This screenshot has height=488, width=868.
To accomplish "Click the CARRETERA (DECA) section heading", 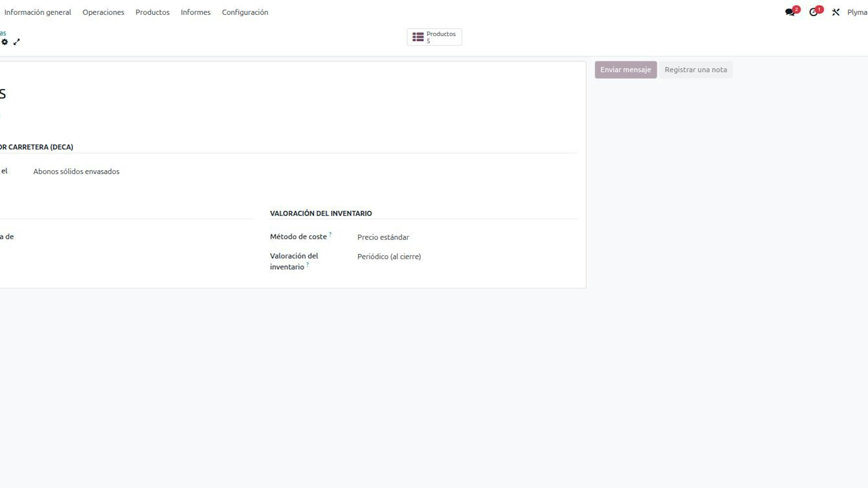I will pos(36,147).
